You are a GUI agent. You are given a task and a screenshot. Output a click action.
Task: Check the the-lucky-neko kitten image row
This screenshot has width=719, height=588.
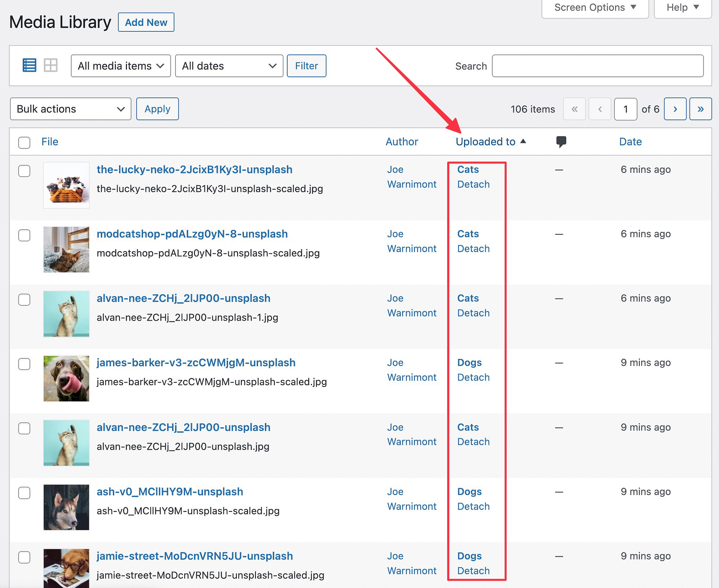(24, 171)
